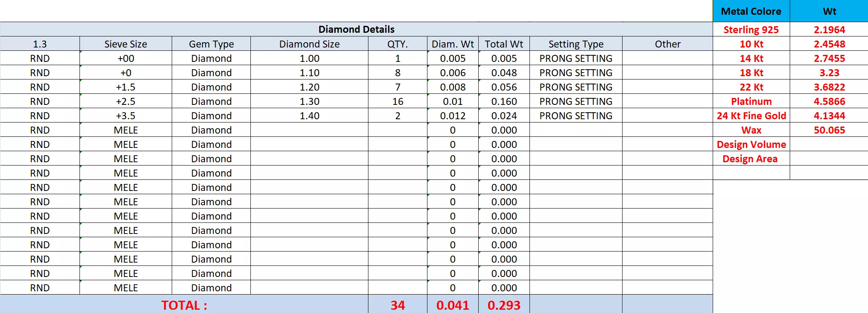Select the Diamond Size column header
Image resolution: width=868 pixels, height=313 pixels.
(x=309, y=44)
